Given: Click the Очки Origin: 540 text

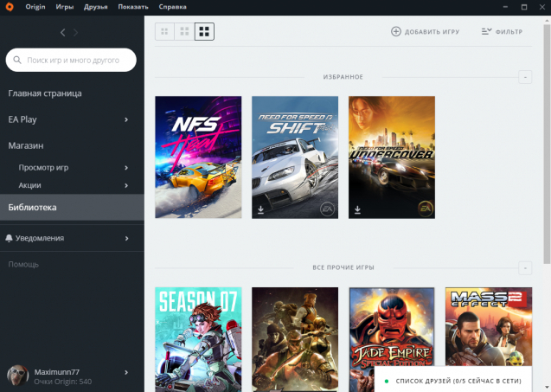Looking at the screenshot, I should coord(63,382).
